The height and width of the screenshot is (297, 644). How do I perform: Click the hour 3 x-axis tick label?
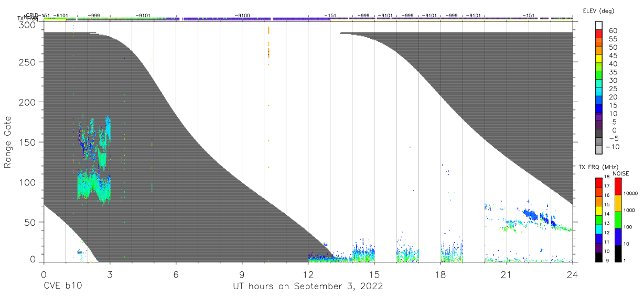tap(110, 274)
